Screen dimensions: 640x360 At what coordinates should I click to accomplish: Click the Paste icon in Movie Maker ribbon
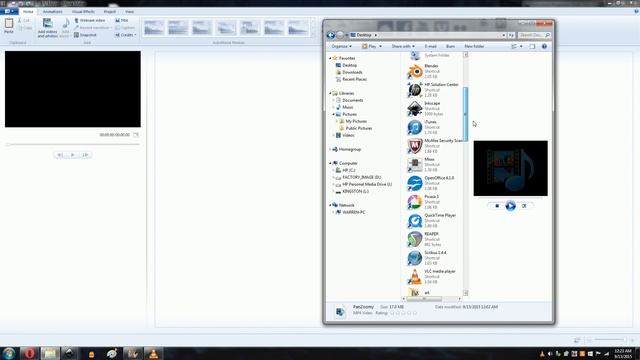coord(9,26)
